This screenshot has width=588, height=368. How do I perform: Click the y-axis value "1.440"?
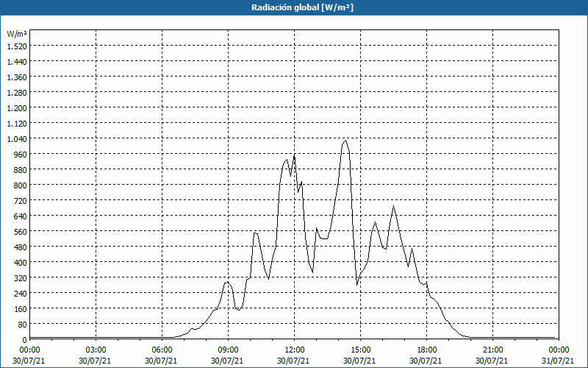pyautogui.click(x=17, y=62)
